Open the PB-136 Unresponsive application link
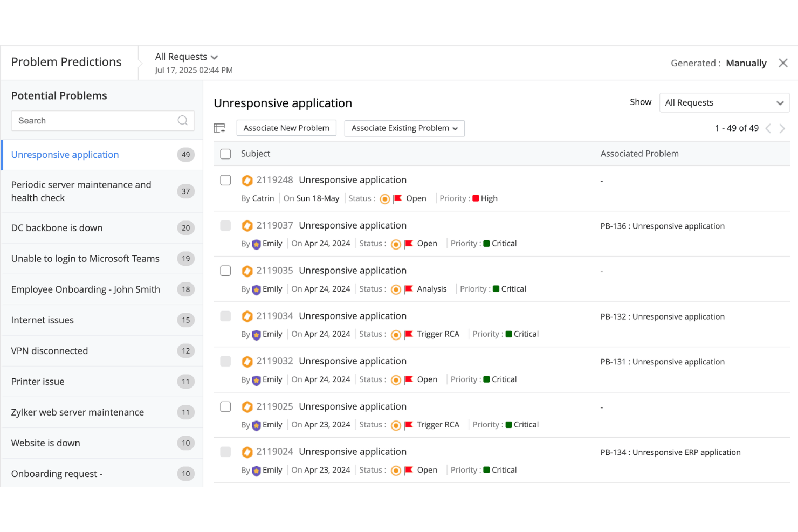The height and width of the screenshot is (532, 798). pos(663,226)
